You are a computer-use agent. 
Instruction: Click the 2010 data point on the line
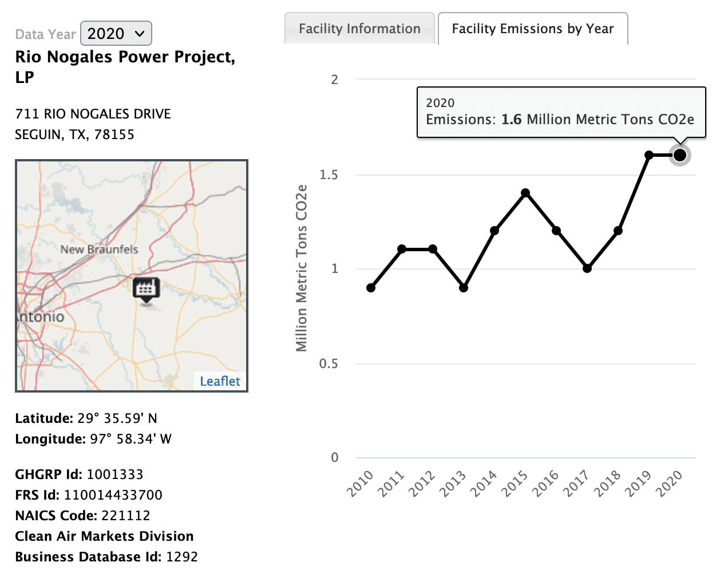tap(371, 288)
